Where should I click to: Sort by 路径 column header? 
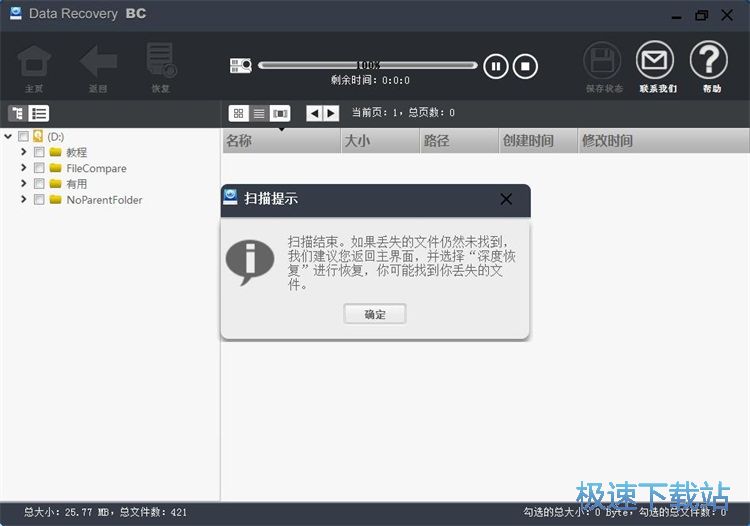pos(459,141)
